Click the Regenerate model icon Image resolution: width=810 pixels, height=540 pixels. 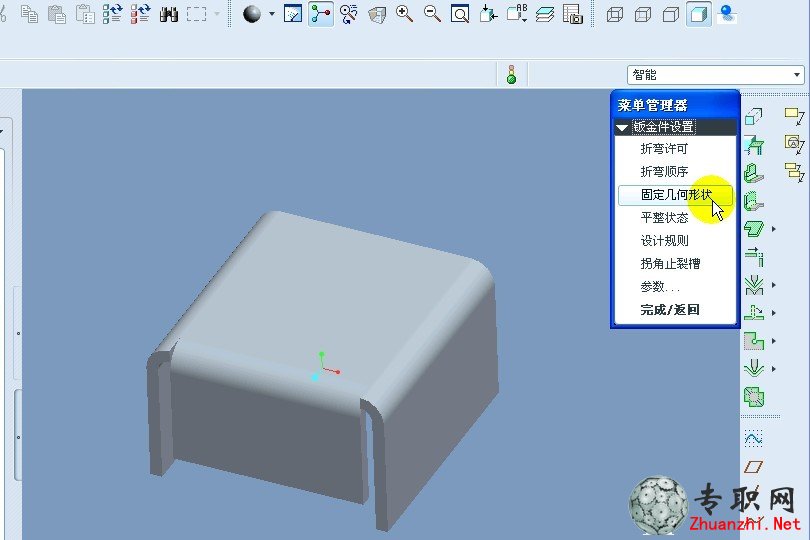(x=112, y=14)
